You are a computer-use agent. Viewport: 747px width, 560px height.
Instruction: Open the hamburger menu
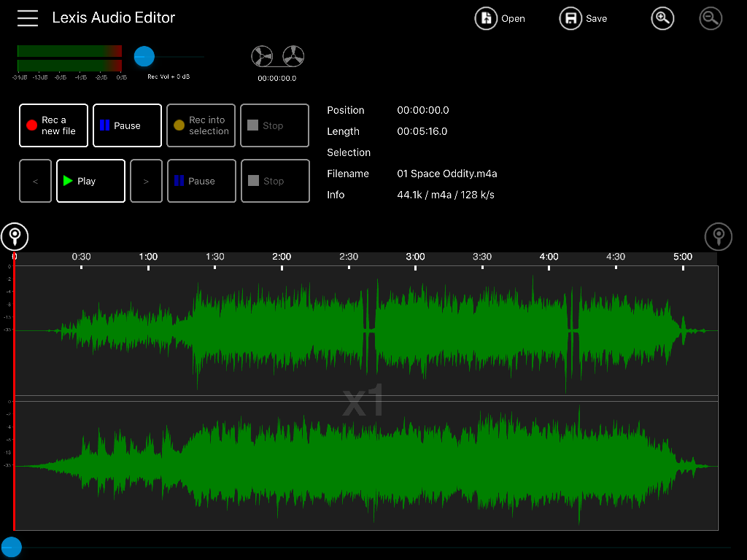pyautogui.click(x=28, y=18)
